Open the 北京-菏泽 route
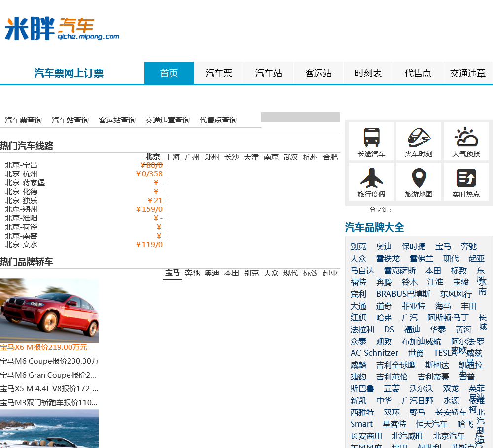The height and width of the screenshot is (448, 493). (21, 227)
